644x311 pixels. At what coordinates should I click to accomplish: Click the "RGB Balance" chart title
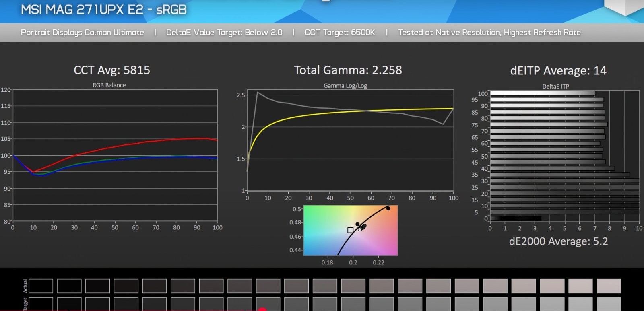point(109,85)
